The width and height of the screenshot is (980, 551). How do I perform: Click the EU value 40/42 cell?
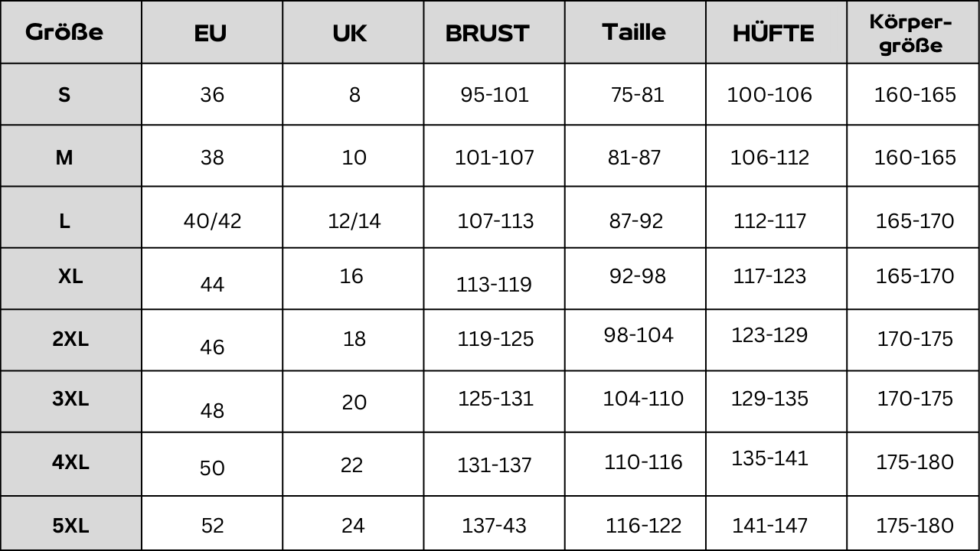pyautogui.click(x=212, y=221)
